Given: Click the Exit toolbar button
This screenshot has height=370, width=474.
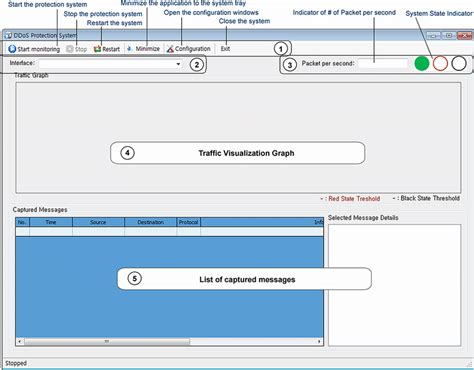Looking at the screenshot, I should pyautogui.click(x=225, y=49).
